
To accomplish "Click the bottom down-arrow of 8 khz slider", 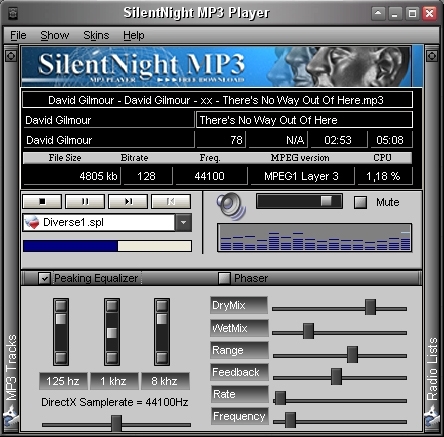I will pyautogui.click(x=162, y=358).
